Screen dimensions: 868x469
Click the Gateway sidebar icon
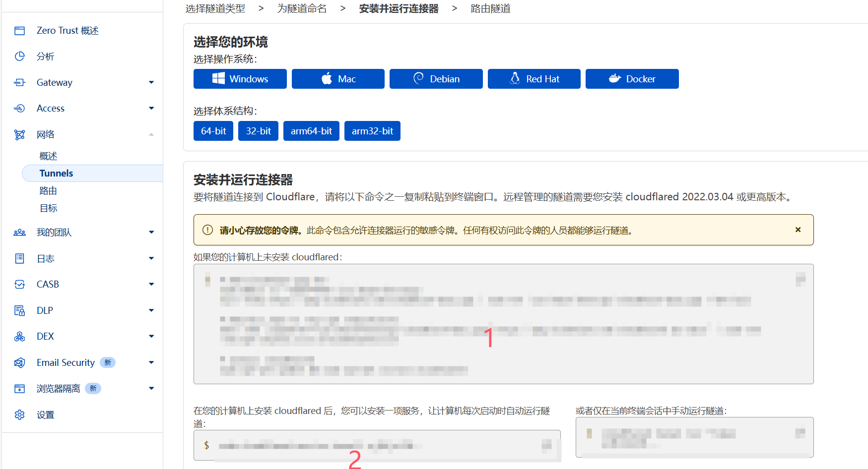point(19,82)
